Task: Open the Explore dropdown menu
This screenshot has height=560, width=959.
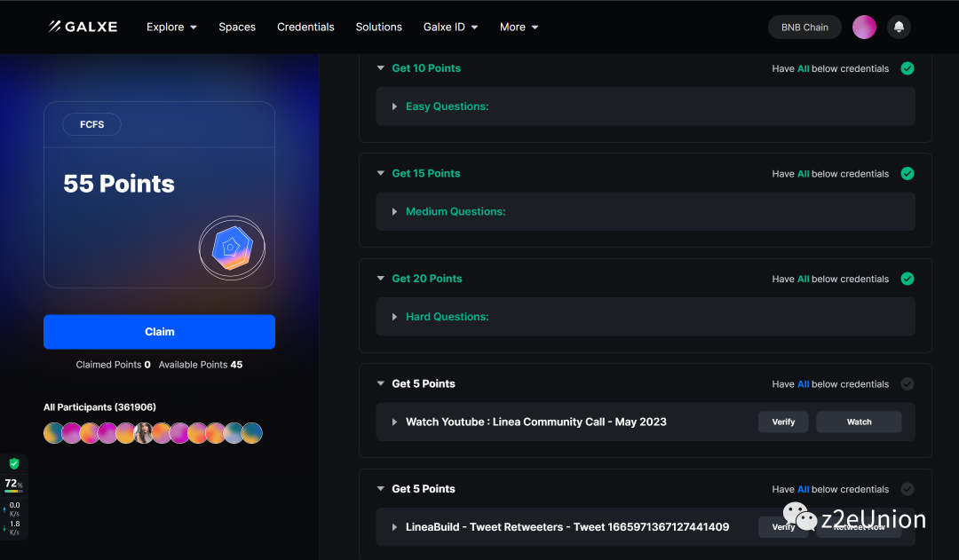Action: click(171, 28)
